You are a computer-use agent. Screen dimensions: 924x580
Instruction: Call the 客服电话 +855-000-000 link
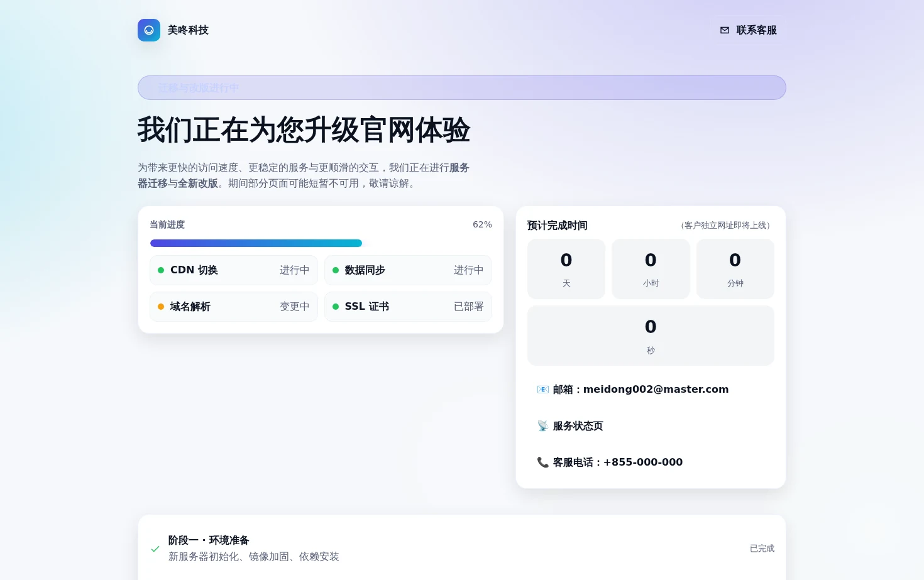click(651, 462)
